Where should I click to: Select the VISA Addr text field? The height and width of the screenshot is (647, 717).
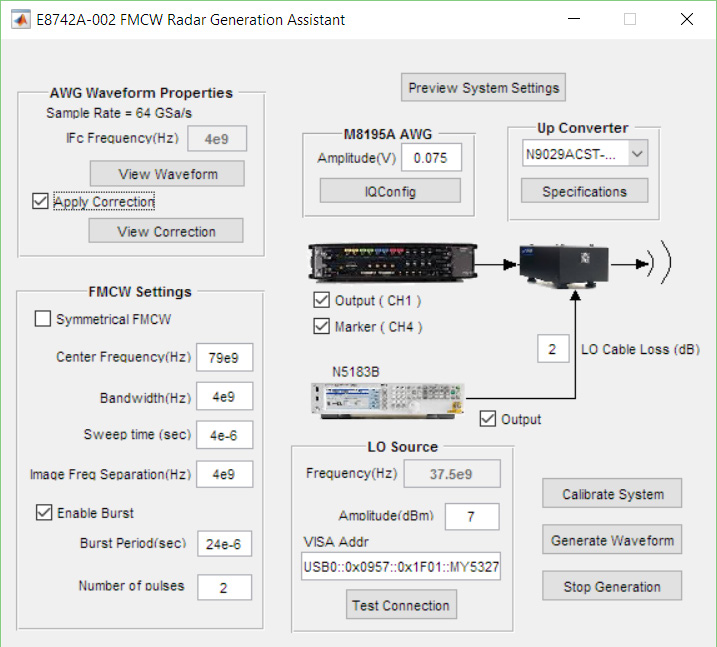400,568
